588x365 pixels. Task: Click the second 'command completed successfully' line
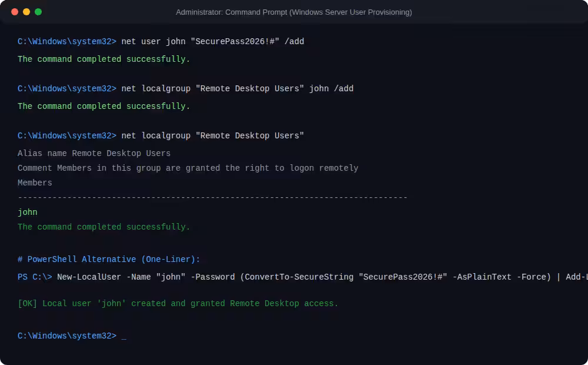click(x=104, y=107)
